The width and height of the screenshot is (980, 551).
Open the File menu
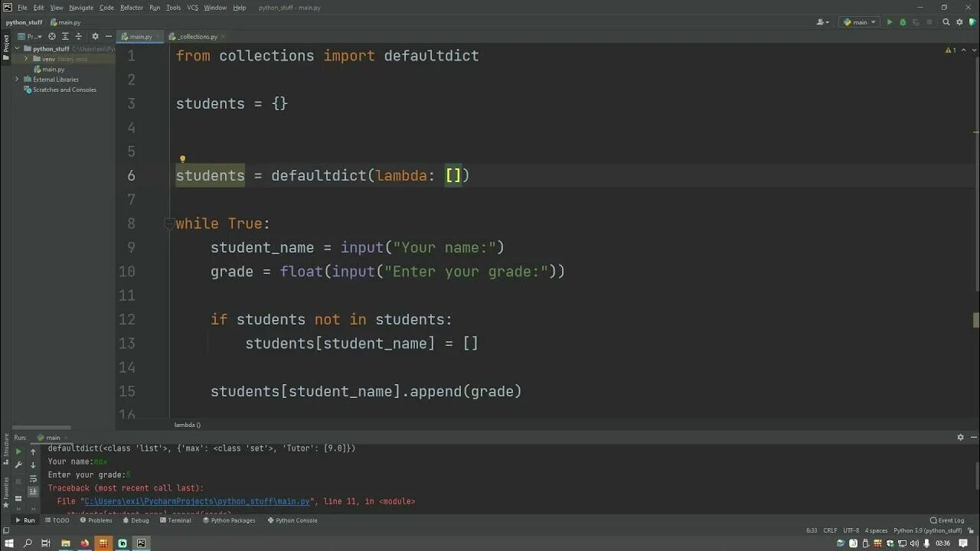click(22, 8)
